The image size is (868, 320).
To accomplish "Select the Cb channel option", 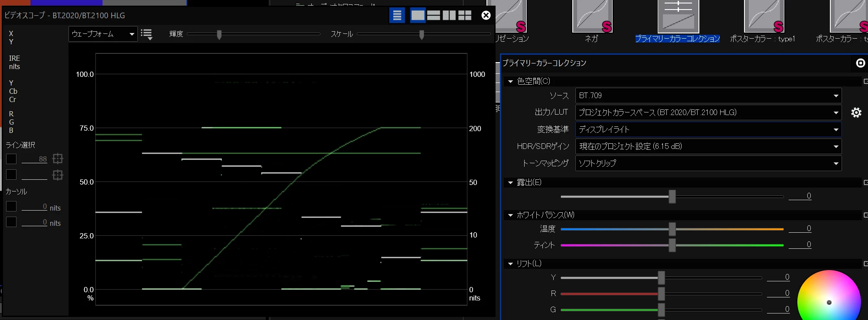I will (13, 91).
